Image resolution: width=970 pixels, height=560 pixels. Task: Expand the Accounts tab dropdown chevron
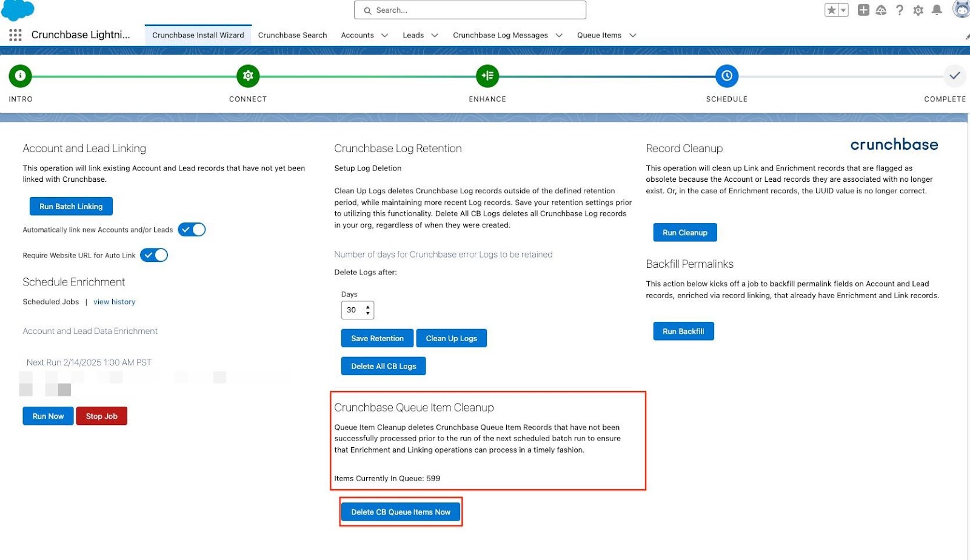[x=384, y=35]
